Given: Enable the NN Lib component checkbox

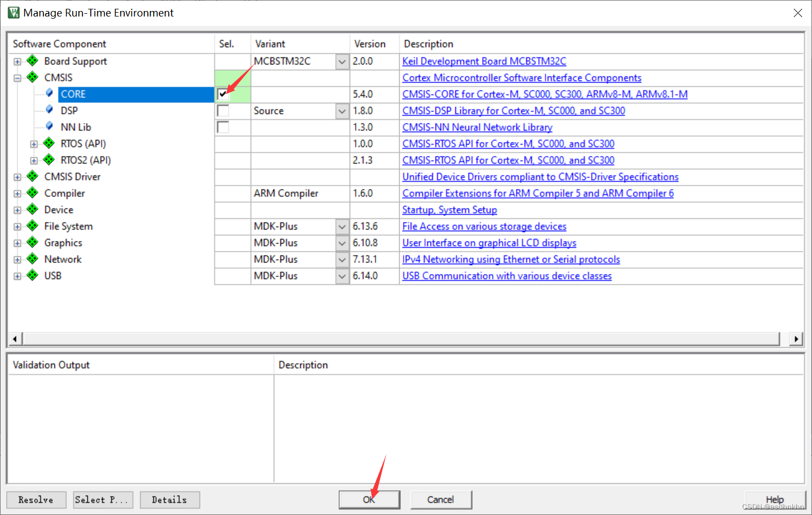Looking at the screenshot, I should (x=223, y=127).
